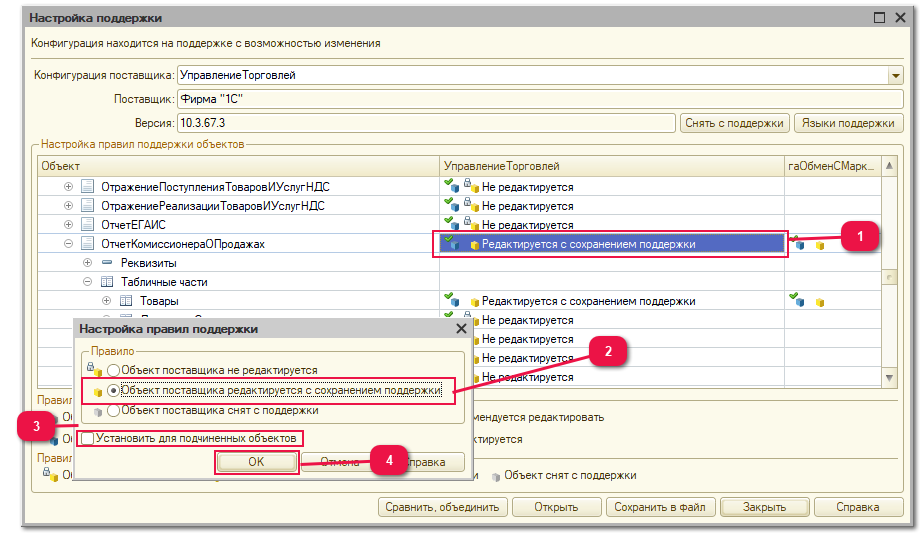Select 'Товары' tree row text
This screenshot has height=536, width=923.
159,301
